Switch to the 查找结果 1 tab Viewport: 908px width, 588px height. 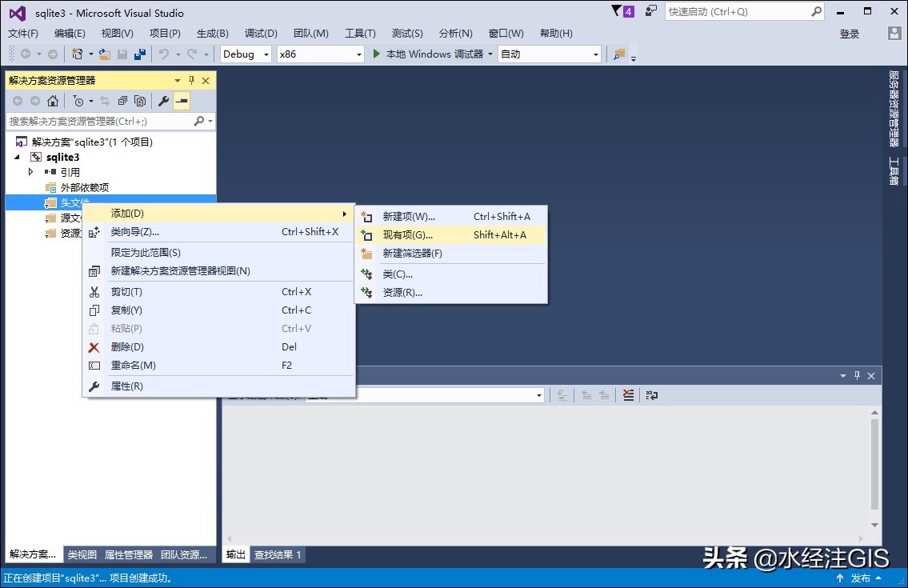click(x=278, y=554)
